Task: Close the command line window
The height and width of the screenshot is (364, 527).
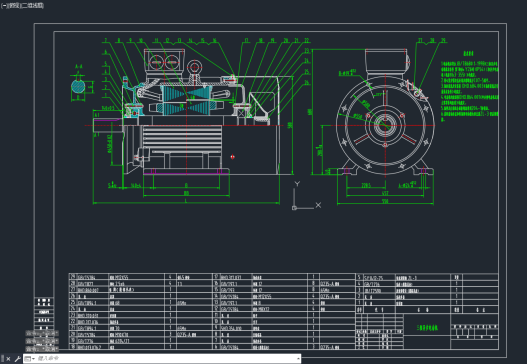Action: 8,359
